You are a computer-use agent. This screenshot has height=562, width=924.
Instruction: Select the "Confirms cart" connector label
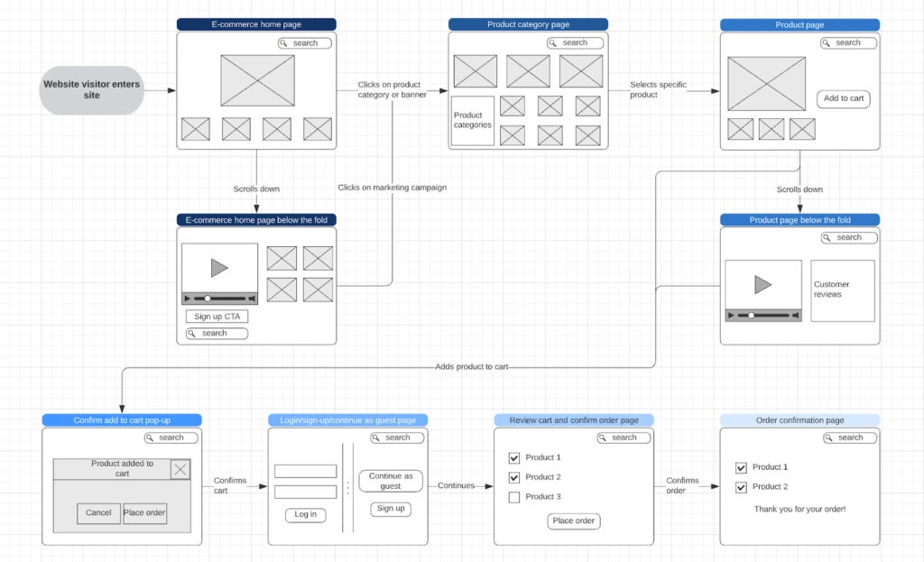coord(230,485)
